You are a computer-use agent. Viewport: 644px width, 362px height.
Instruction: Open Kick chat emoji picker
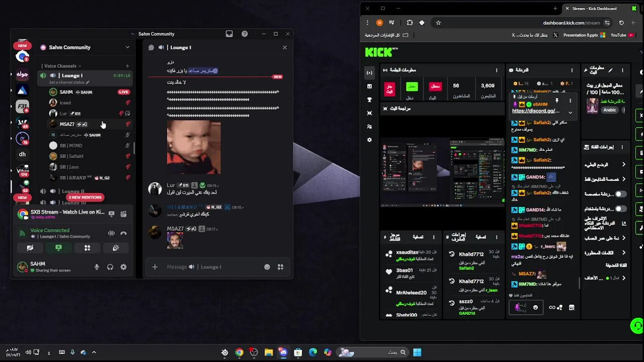[x=535, y=308]
